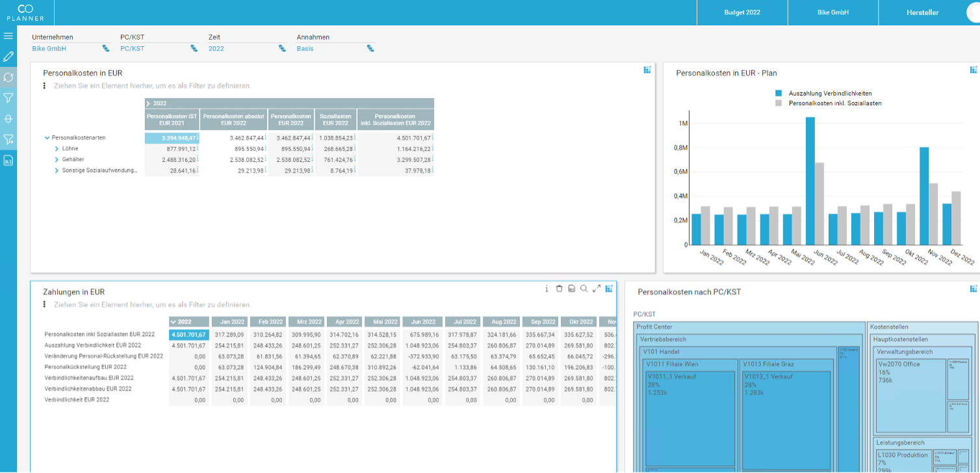Select the pencil edit tool in the sidebar
Screen dimensions: 980x473
(x=8, y=57)
